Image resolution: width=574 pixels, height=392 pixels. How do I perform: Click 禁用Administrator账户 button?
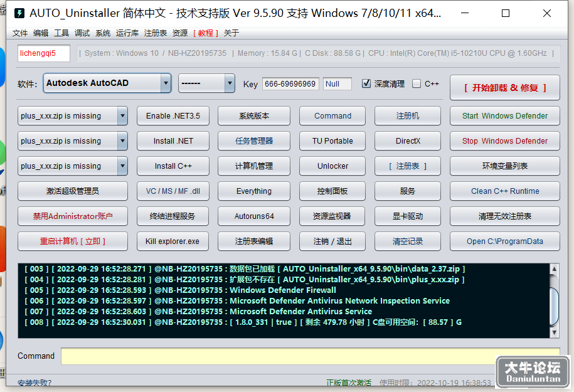(73, 216)
